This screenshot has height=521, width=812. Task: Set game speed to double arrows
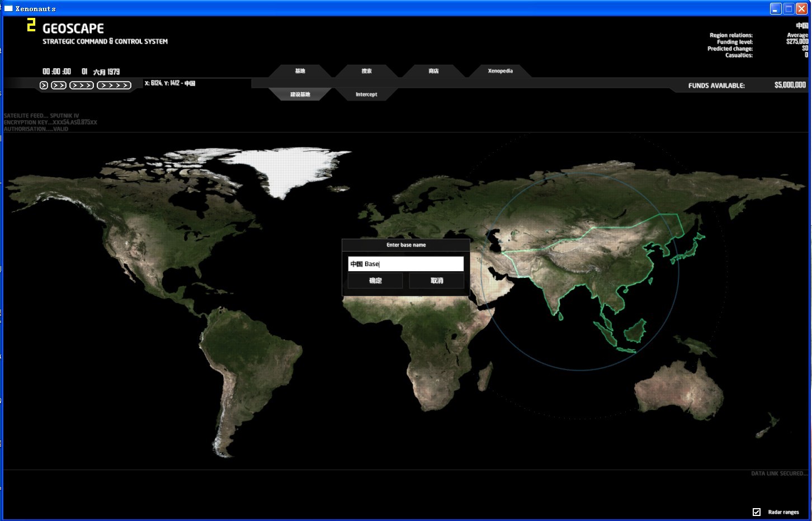(59, 85)
